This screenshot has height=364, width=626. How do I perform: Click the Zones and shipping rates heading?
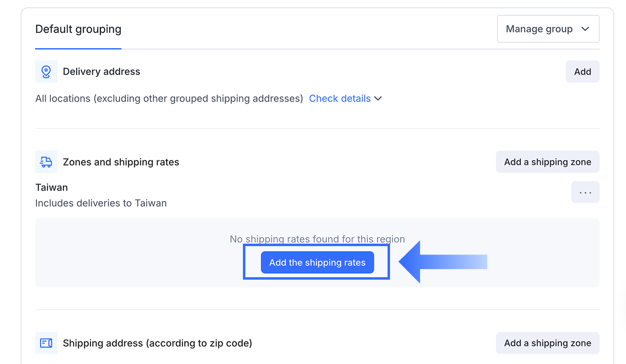click(x=121, y=162)
